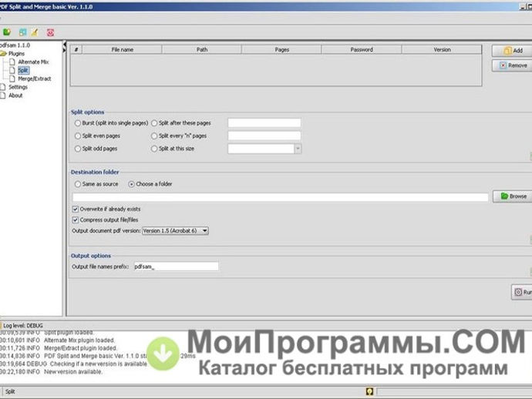Toggle Compress output file/files checkbox
Image resolution: width=532 pixels, height=399 pixels.
coord(76,220)
